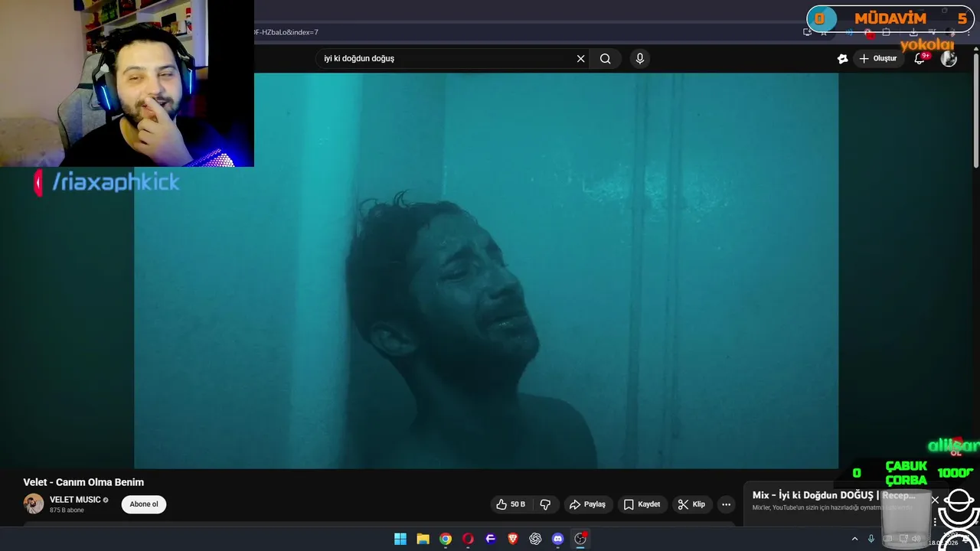Click the URL text in the address bar
This screenshot has width=980, height=551.
(x=285, y=32)
